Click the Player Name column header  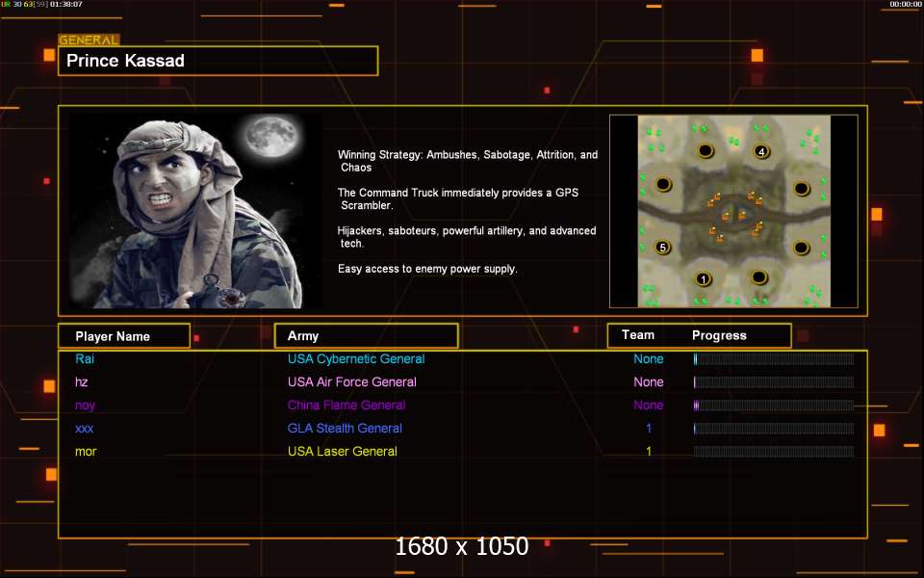pos(124,336)
